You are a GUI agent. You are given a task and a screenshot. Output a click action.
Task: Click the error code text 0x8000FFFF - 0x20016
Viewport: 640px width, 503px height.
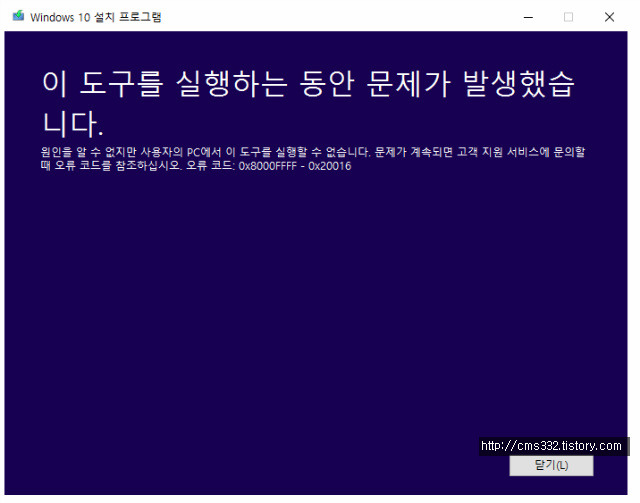295,166
